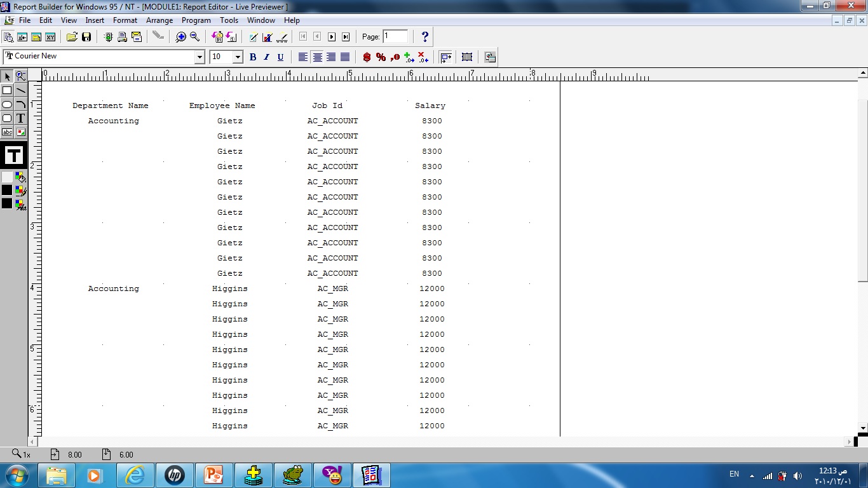The width and height of the screenshot is (868, 488).
Task: Select the Line drawing tool
Action: click(21, 90)
